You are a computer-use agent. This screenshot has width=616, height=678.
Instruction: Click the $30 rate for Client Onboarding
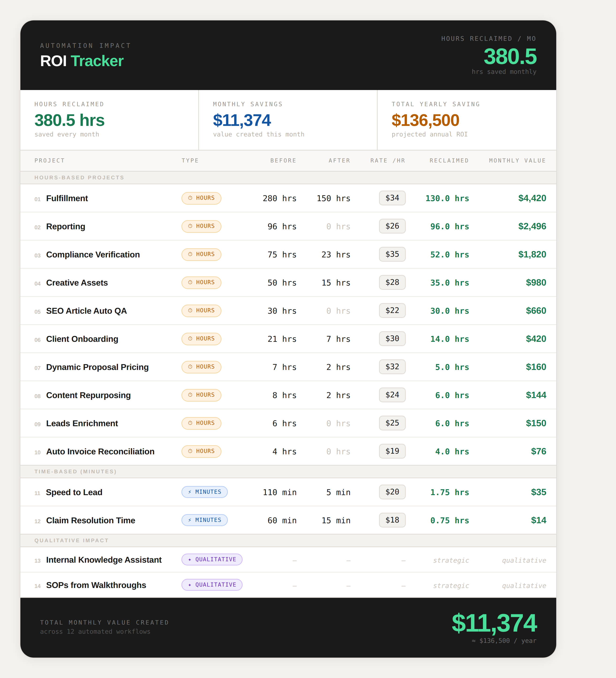click(x=392, y=339)
